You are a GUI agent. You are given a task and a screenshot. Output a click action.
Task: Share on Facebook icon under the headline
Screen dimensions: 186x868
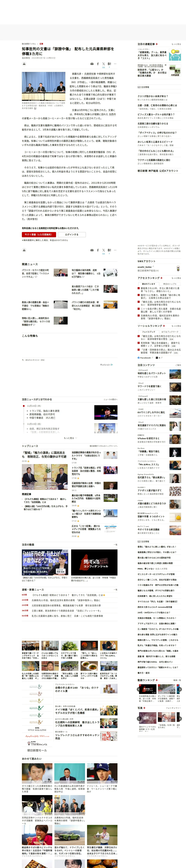pyautogui.click(x=98, y=64)
